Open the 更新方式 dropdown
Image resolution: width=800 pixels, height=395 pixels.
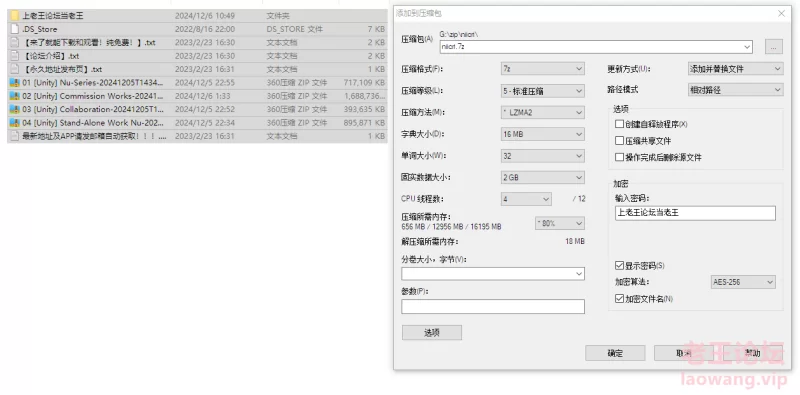tap(736, 68)
